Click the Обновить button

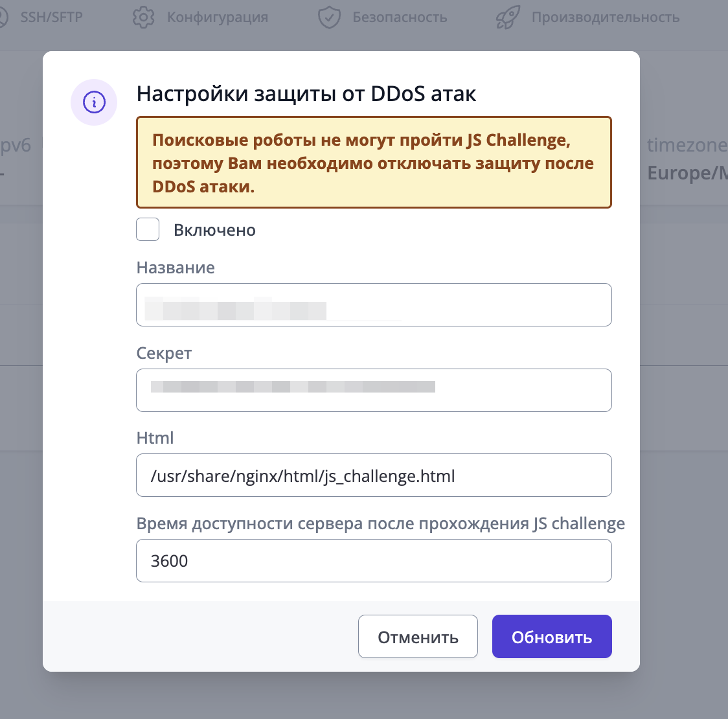tap(552, 637)
